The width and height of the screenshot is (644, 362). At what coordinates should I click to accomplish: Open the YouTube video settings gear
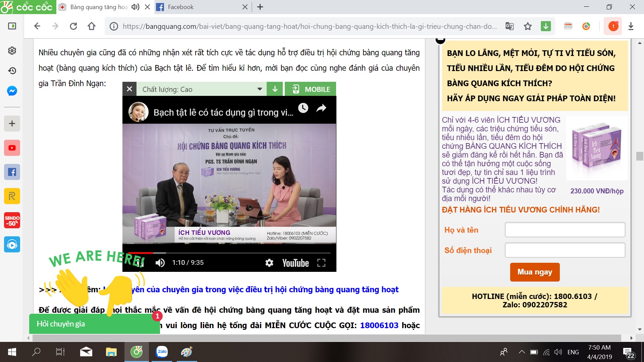pyautogui.click(x=269, y=263)
